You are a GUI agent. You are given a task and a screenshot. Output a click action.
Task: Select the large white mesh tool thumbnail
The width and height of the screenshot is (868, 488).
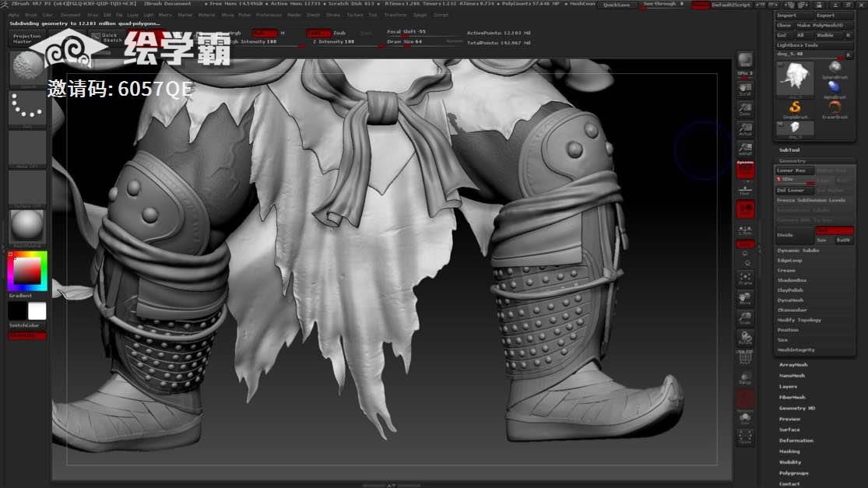click(x=795, y=78)
